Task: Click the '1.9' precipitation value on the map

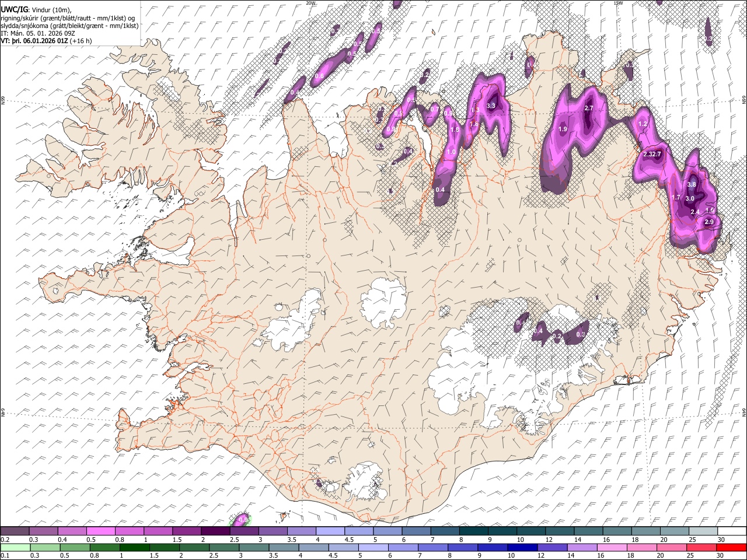Action: [563, 129]
